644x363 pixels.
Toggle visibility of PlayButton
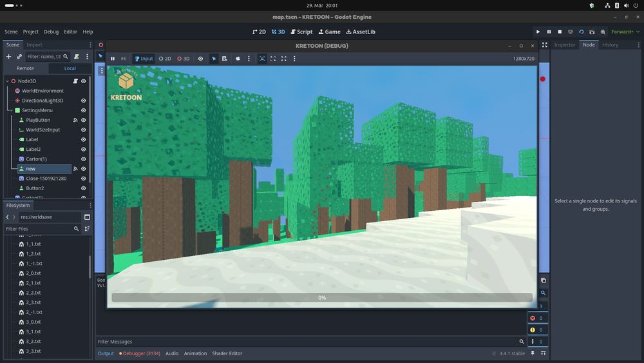coord(83,120)
